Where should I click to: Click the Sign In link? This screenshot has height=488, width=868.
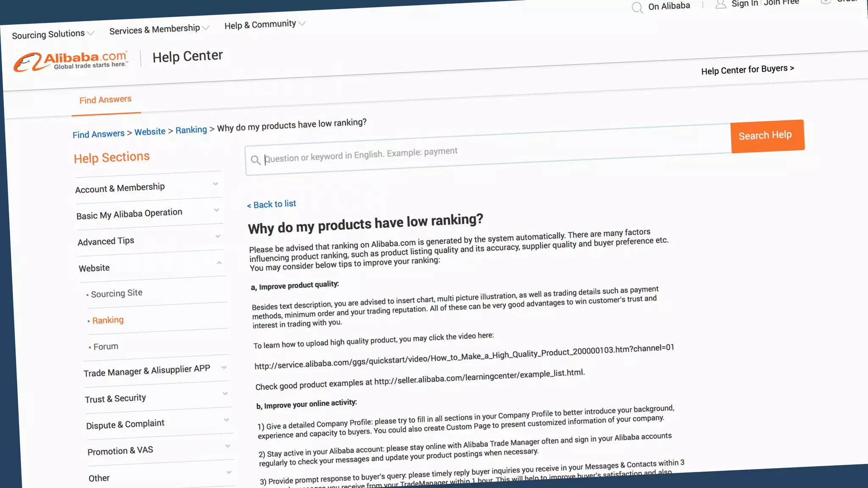745,4
